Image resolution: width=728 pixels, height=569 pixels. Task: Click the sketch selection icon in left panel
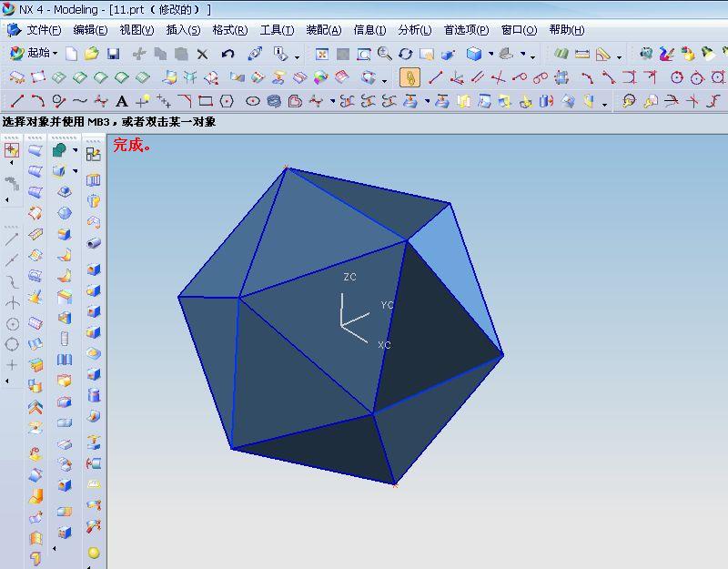pyautogui.click(x=12, y=150)
